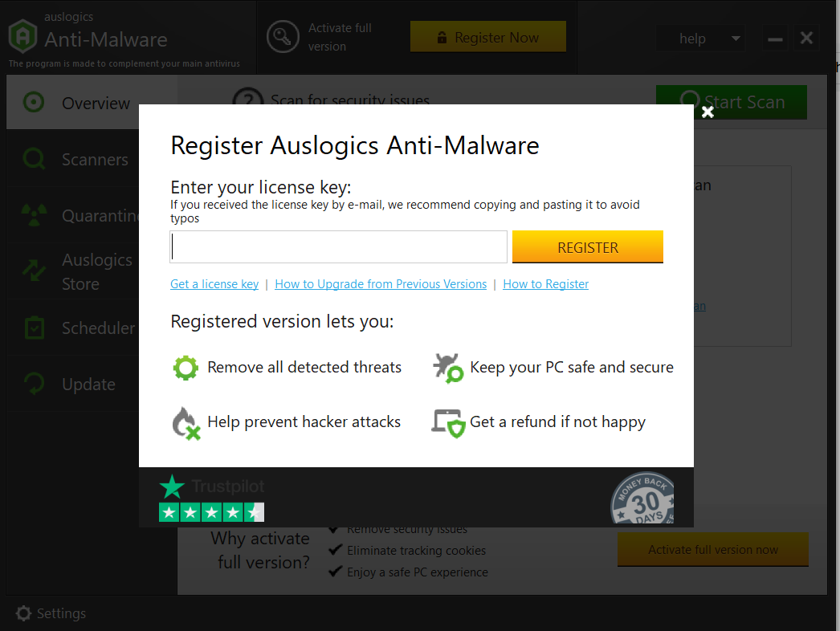The image size is (840, 631).
Task: Click the Money Back 30 Days badge
Action: click(x=643, y=498)
